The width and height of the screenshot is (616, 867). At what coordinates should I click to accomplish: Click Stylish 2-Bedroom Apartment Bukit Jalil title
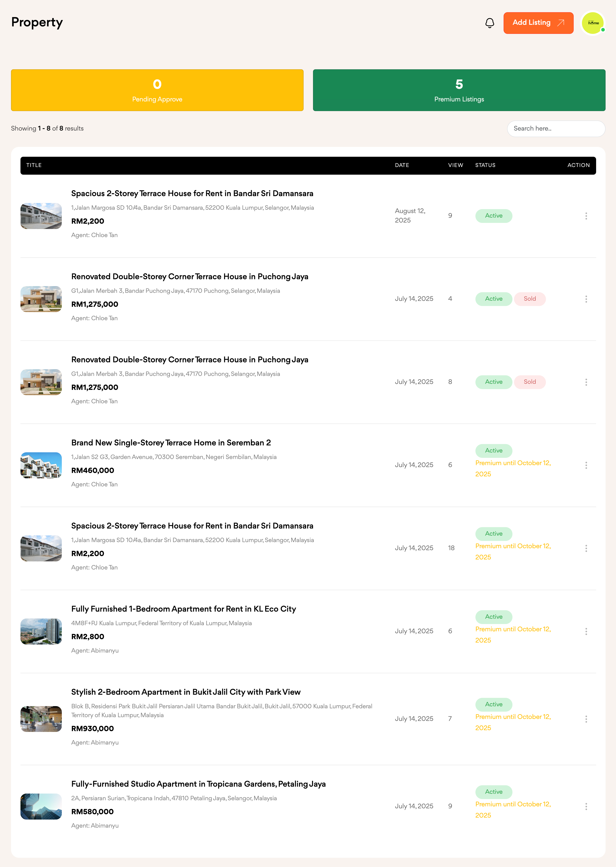pyautogui.click(x=186, y=692)
